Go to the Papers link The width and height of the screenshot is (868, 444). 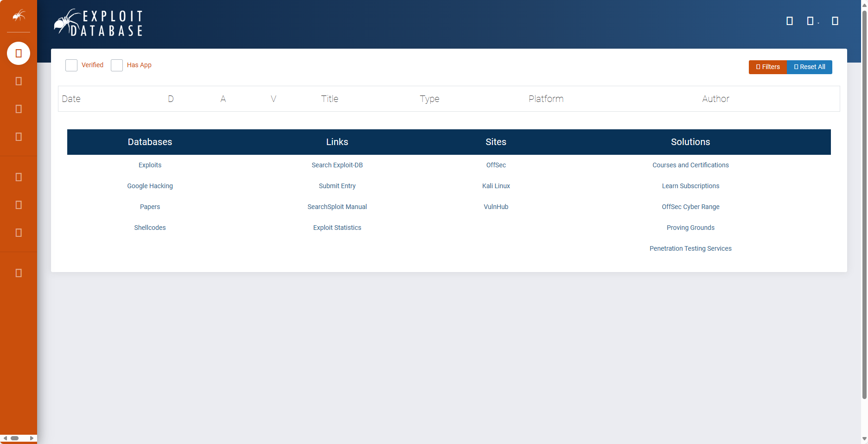150,207
